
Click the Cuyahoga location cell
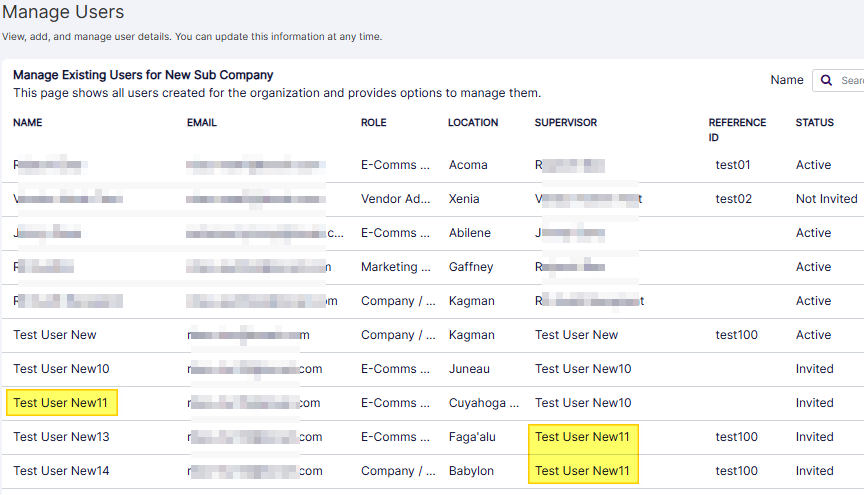(x=484, y=403)
